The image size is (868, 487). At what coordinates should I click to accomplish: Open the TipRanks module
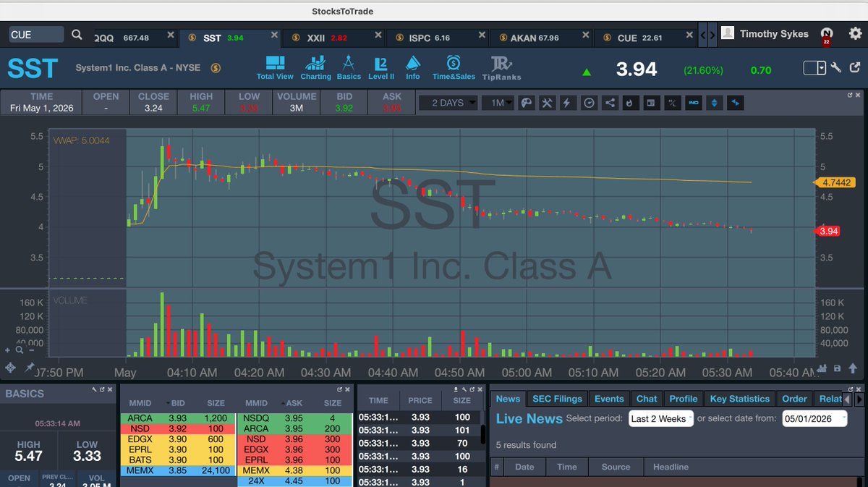(x=503, y=67)
